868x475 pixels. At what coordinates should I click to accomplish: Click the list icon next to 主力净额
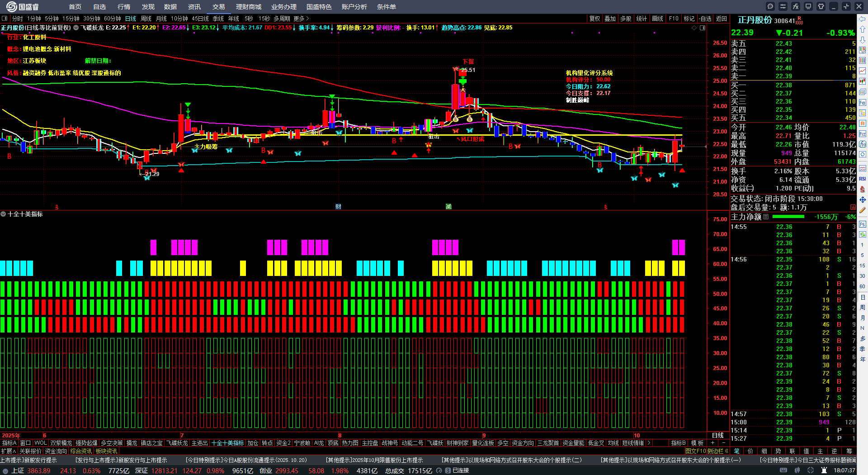tap(766, 217)
